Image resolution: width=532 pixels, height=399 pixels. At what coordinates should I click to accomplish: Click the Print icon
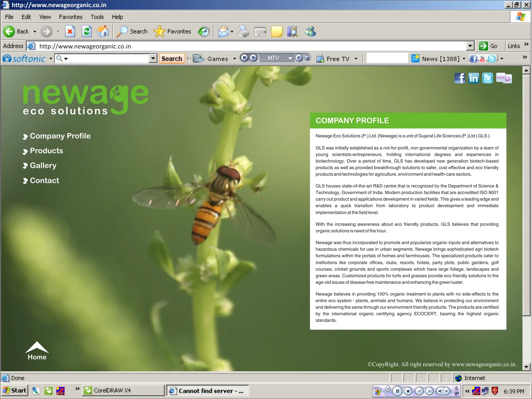coord(243,31)
